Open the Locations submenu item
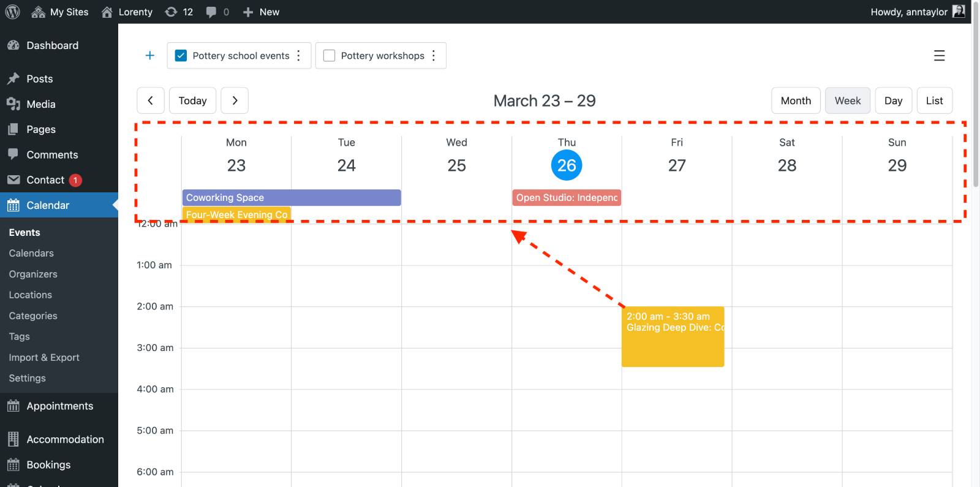This screenshot has height=487, width=980. (x=31, y=295)
